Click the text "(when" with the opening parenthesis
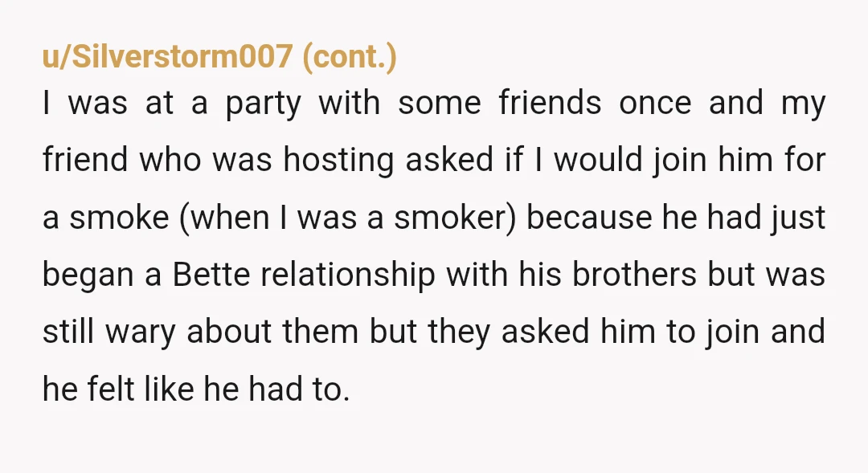The width and height of the screenshot is (868, 473). (x=225, y=218)
